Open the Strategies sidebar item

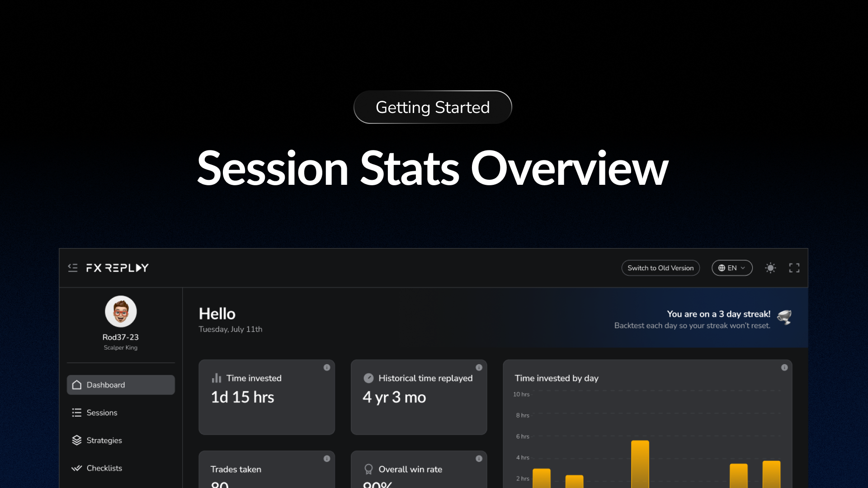tap(104, 441)
